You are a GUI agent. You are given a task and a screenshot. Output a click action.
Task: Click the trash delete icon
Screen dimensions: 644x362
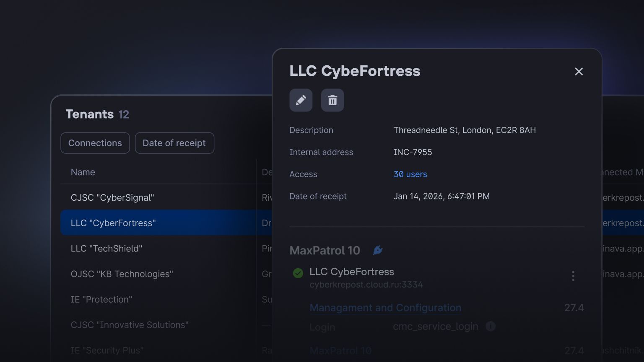[x=332, y=100]
